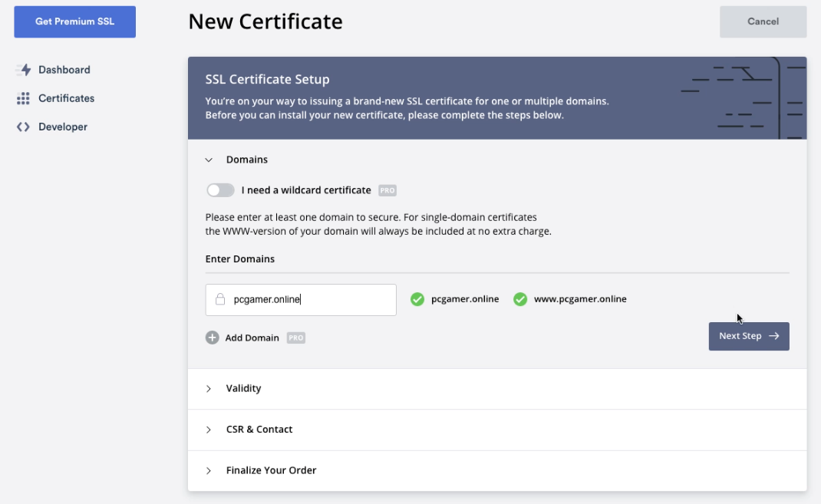Click the Validity section title
The width and height of the screenshot is (821, 504).
(x=243, y=388)
